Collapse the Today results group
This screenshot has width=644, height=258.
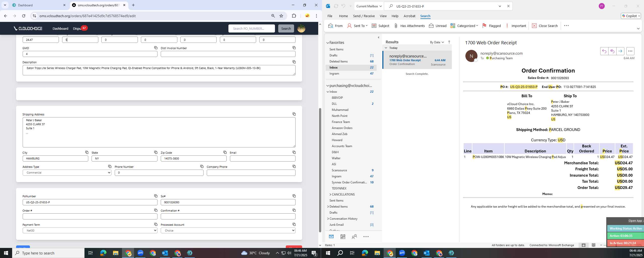pyautogui.click(x=386, y=48)
